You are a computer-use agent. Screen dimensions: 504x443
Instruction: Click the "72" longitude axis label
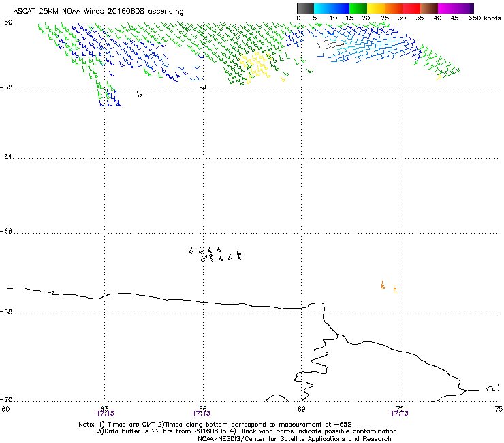click(x=400, y=409)
